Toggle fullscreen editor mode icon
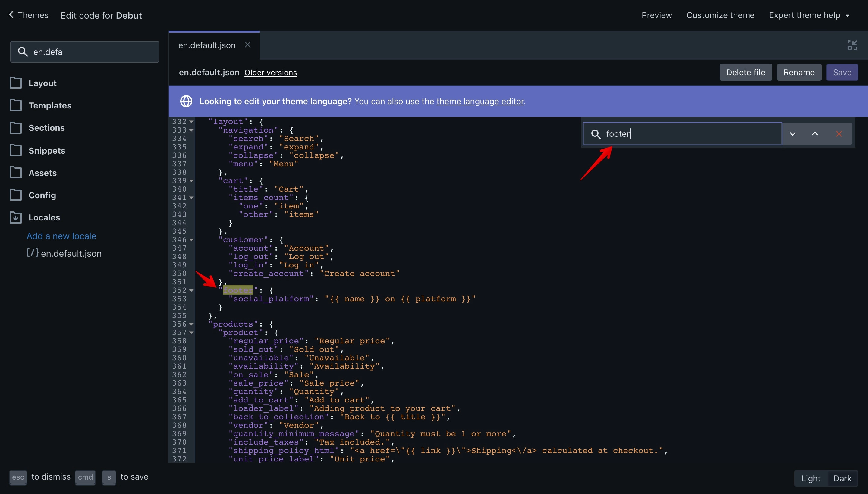 click(x=852, y=45)
